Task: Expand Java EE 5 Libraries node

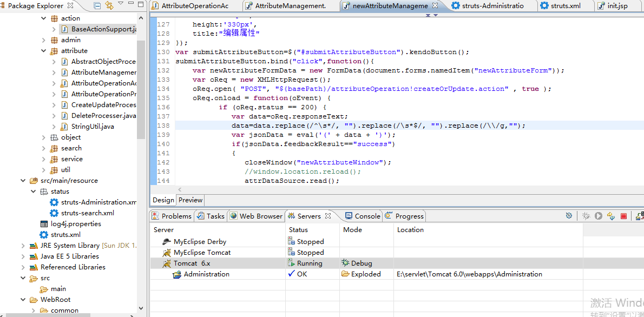Action: [23, 256]
